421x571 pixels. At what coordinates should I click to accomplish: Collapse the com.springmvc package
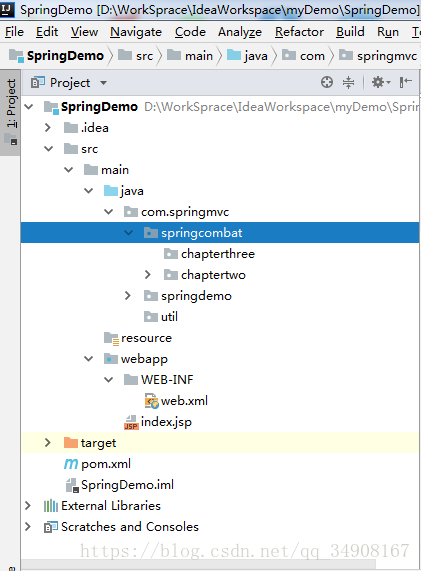(109, 212)
